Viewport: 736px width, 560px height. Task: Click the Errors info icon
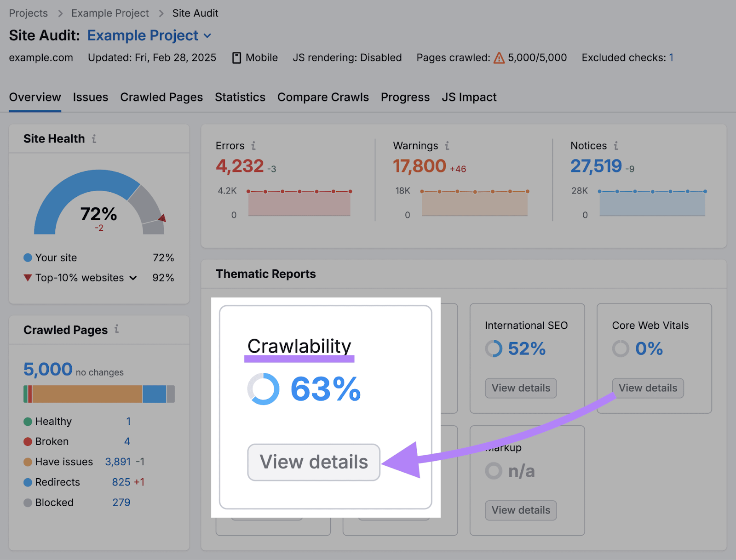[253, 146]
